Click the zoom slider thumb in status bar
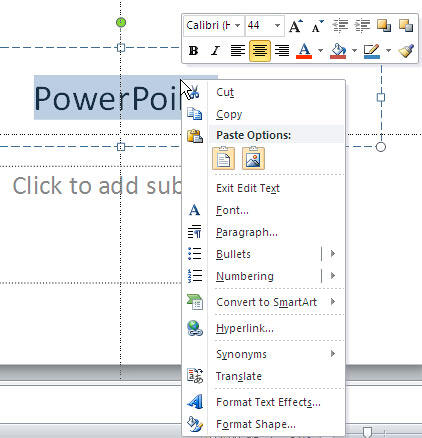Image resolution: width=422 pixels, height=438 pixels. point(367,432)
